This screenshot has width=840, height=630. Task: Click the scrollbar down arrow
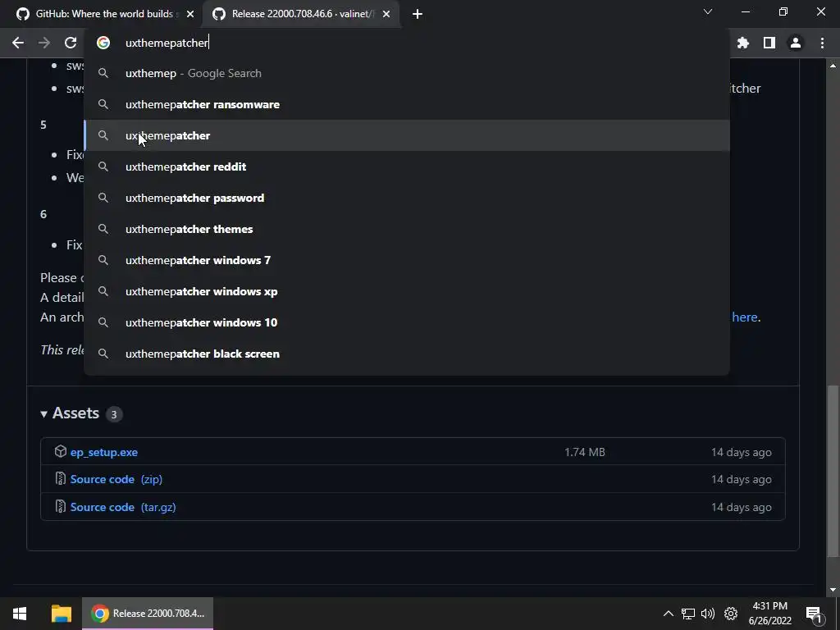[x=833, y=590]
